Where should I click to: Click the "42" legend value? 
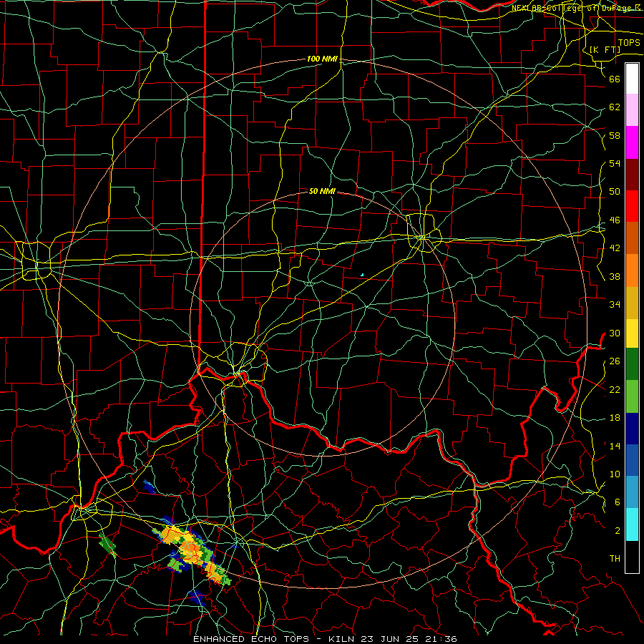[x=615, y=248]
